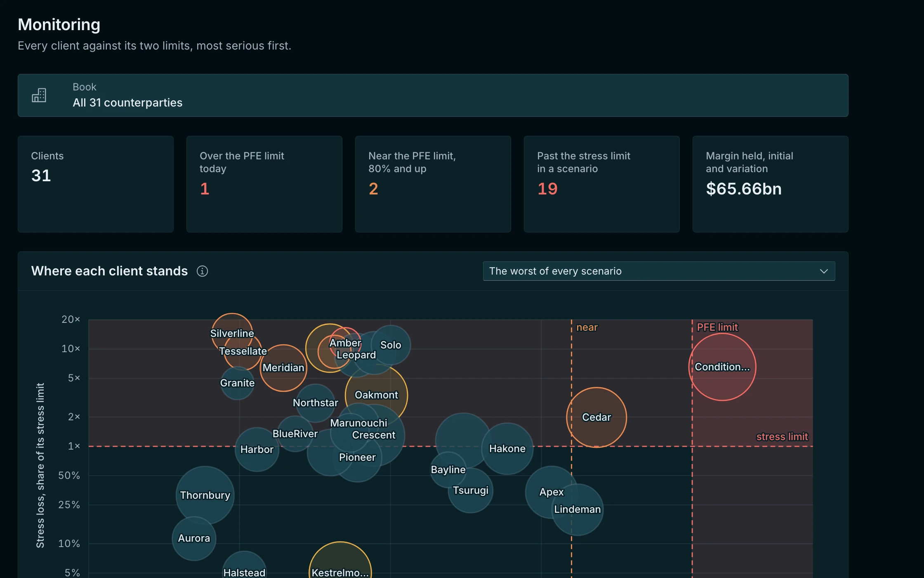The width and height of the screenshot is (924, 578).
Task: Select the Harbor client bubble
Action: (x=257, y=450)
